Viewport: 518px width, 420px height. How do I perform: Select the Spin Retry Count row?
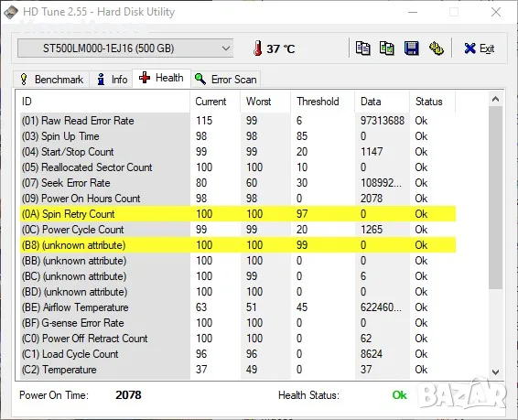pos(238,214)
